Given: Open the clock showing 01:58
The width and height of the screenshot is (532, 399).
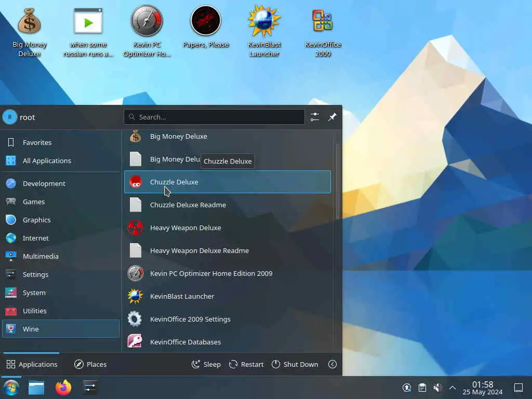Looking at the screenshot, I should (483, 388).
